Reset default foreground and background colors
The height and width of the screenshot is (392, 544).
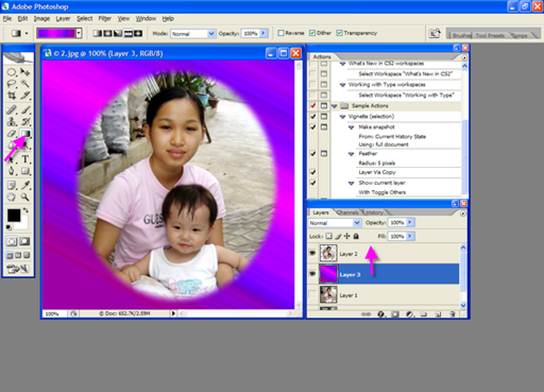click(9, 228)
